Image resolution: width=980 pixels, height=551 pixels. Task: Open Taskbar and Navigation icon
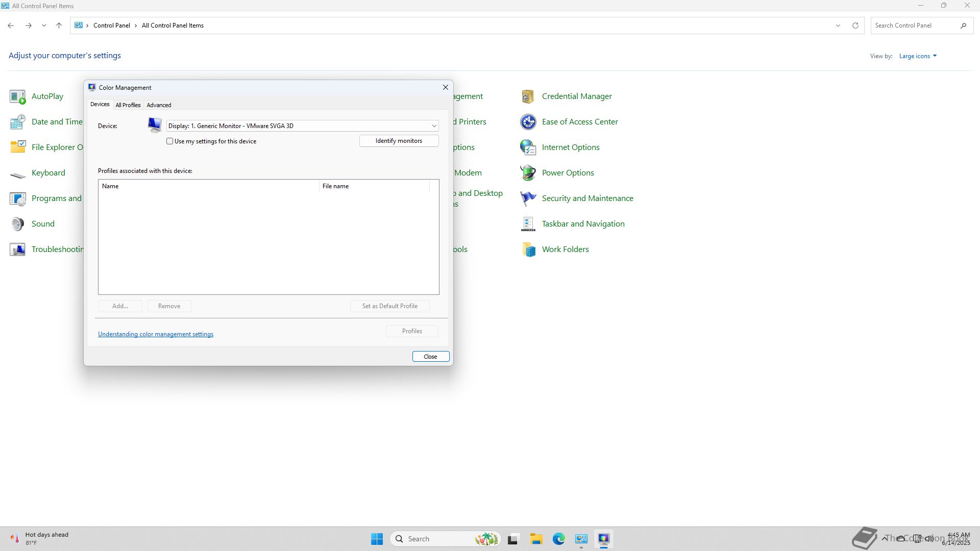click(x=528, y=224)
